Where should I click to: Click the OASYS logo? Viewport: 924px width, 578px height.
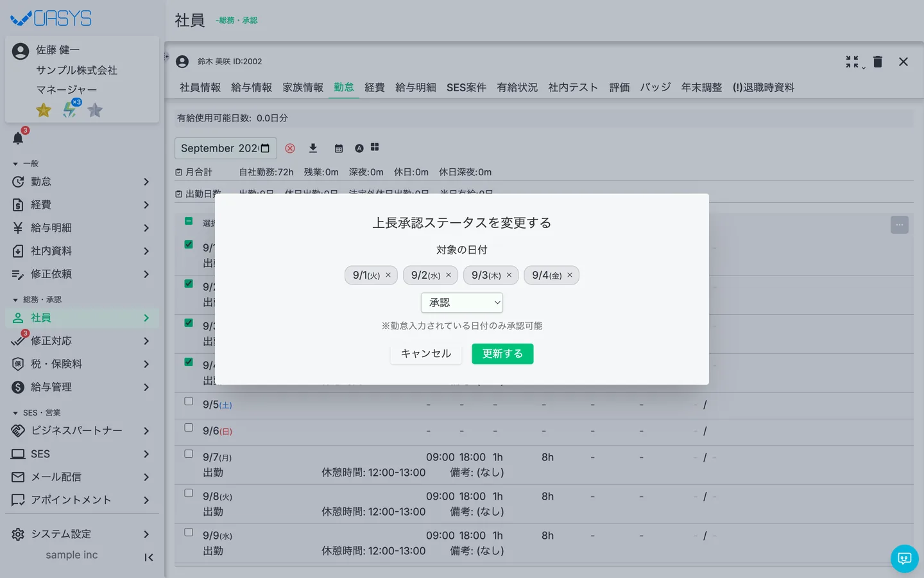pos(51,18)
